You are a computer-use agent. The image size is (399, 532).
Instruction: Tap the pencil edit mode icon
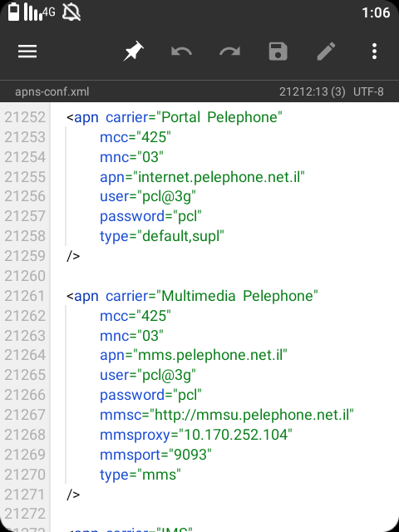326,52
